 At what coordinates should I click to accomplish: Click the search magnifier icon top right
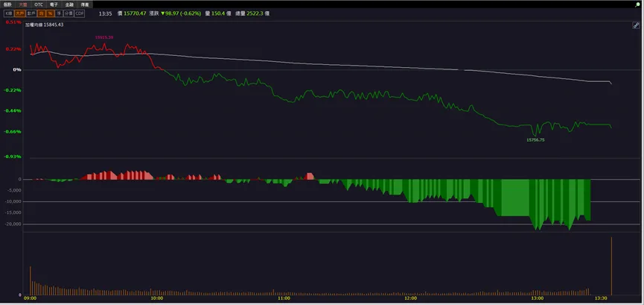pos(637,4)
